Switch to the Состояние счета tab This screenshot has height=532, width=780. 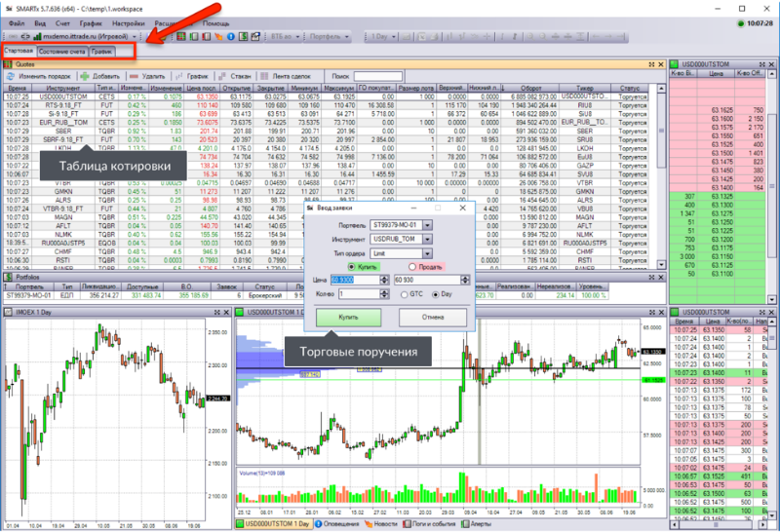tap(62, 52)
